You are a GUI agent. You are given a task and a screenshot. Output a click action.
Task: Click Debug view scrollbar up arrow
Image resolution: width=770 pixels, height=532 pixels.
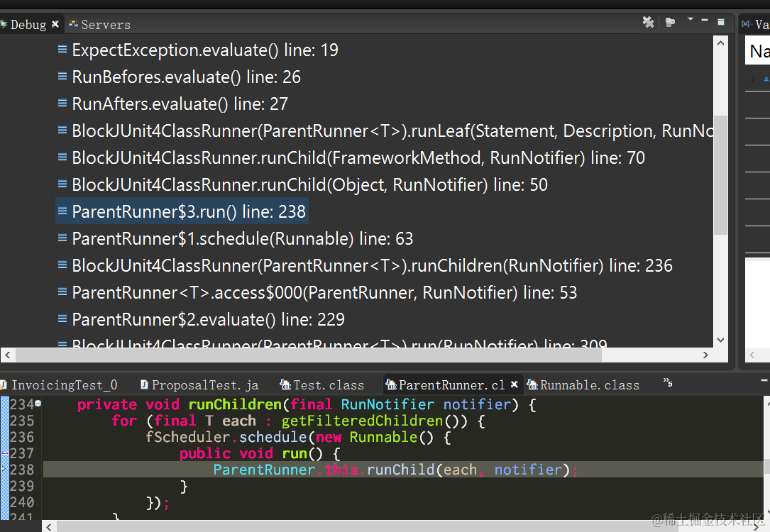pos(720,43)
